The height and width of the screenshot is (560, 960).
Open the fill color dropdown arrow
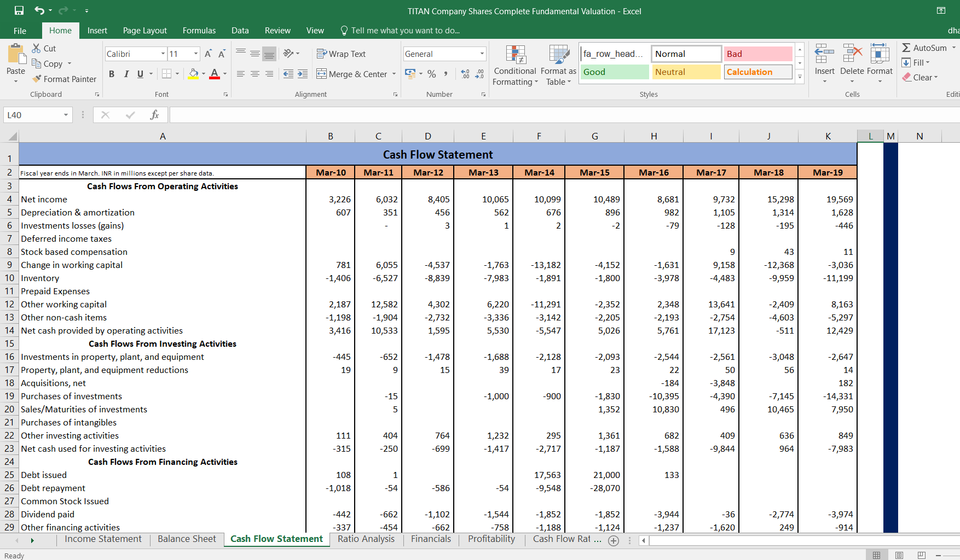[x=204, y=74]
